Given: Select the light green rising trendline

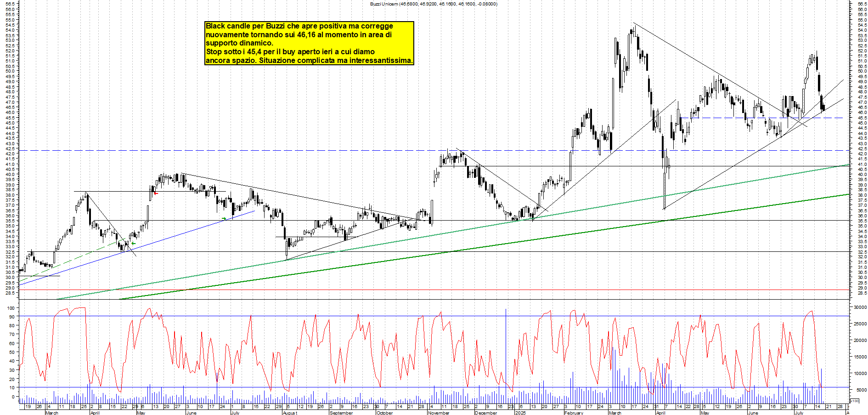Looking at the screenshot, I should (x=452, y=232).
